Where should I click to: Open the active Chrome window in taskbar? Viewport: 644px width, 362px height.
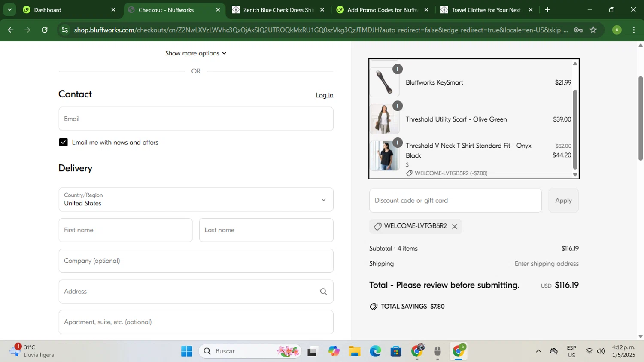click(459, 351)
